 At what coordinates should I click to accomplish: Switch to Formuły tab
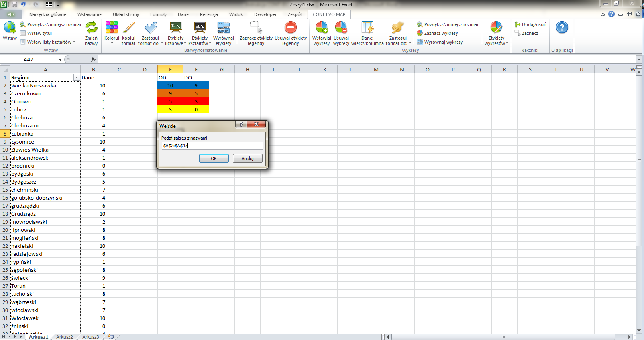point(158,14)
